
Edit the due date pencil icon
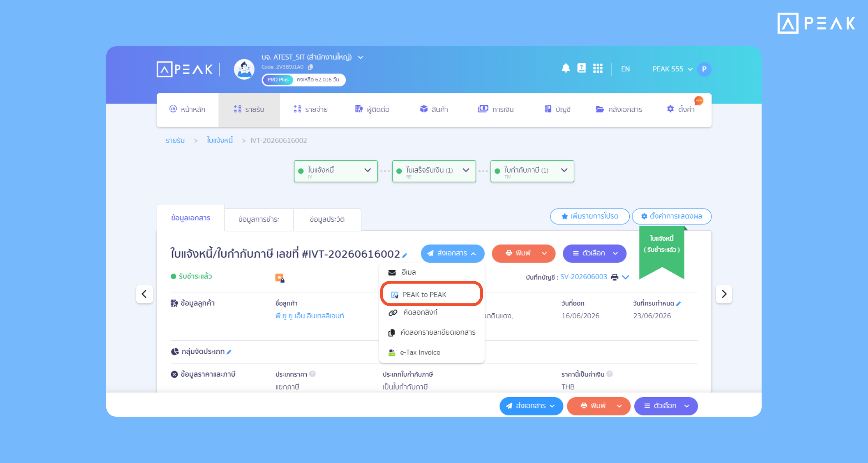(x=678, y=303)
